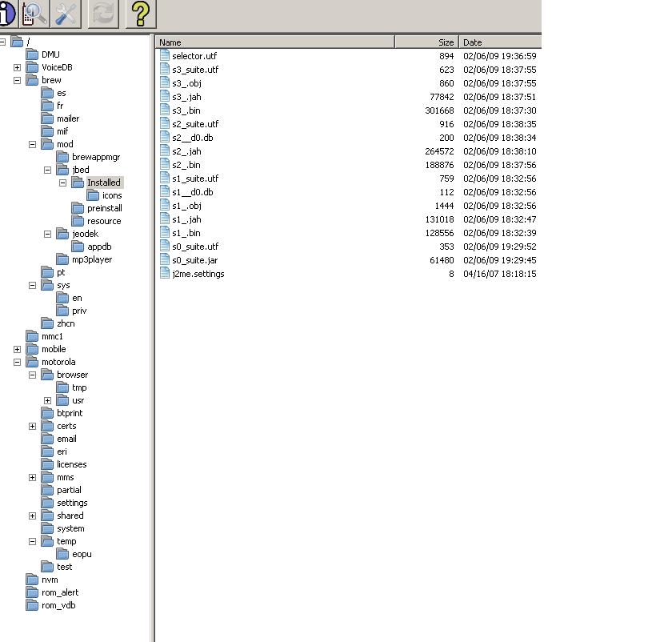Screen dimensions: 672x642
Task: Click file icon of j2me.settings
Action: coord(165,274)
